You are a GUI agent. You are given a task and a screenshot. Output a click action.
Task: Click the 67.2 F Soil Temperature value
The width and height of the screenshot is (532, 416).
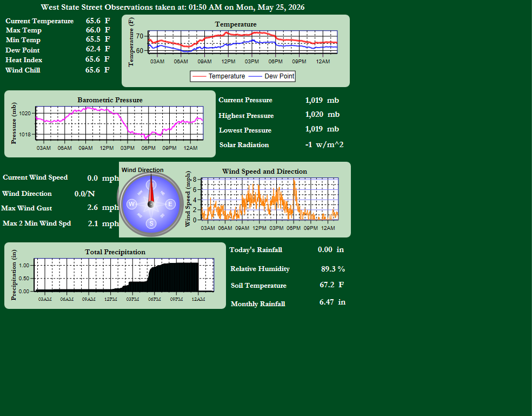tap(332, 285)
